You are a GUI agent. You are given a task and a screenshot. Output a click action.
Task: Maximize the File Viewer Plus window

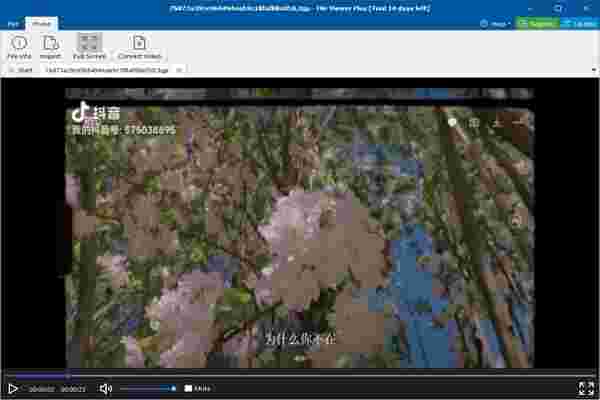[x=558, y=8]
